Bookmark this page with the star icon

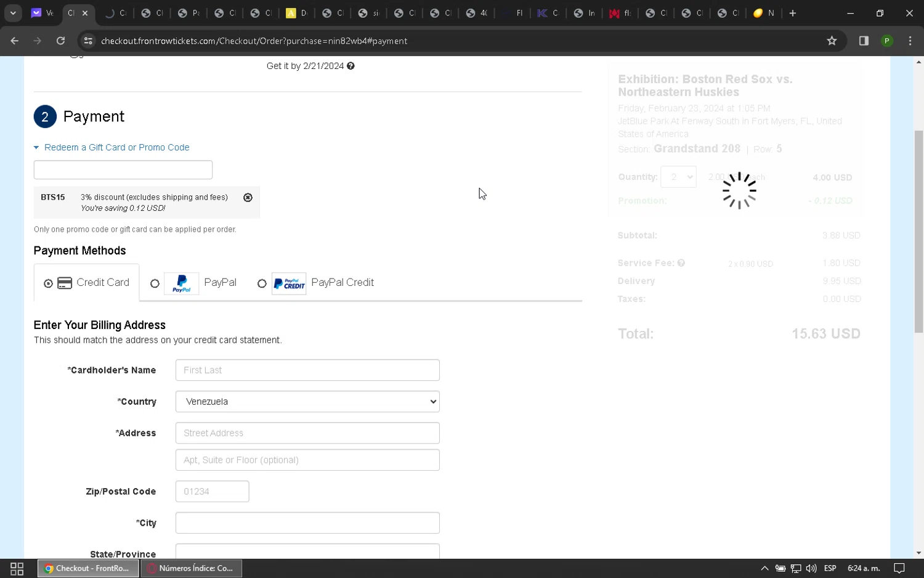click(x=832, y=41)
